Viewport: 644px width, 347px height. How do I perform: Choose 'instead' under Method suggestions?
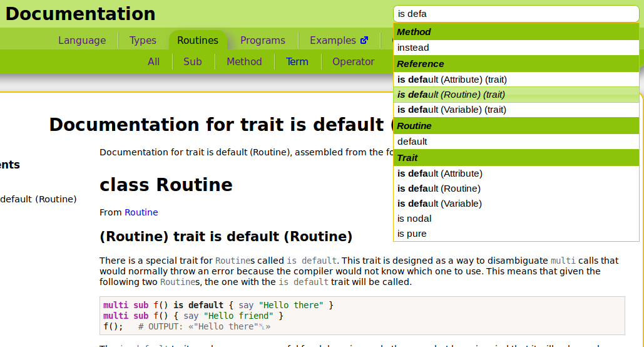pos(516,48)
